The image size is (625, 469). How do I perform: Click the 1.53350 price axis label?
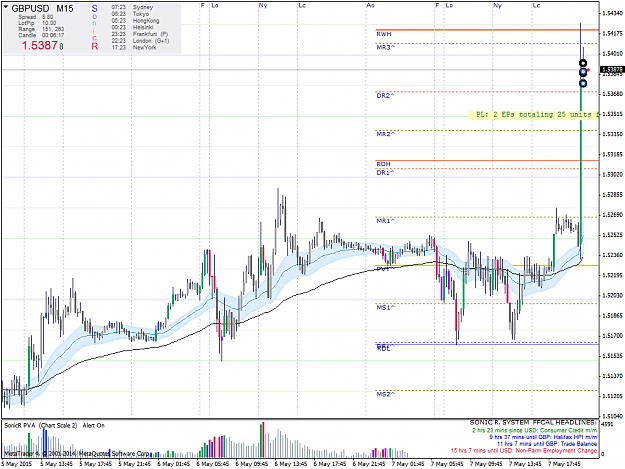pos(612,134)
